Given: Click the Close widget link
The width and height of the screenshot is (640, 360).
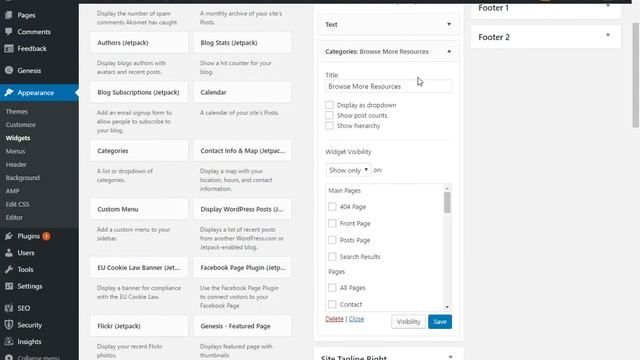Looking at the screenshot, I should pyautogui.click(x=356, y=319).
